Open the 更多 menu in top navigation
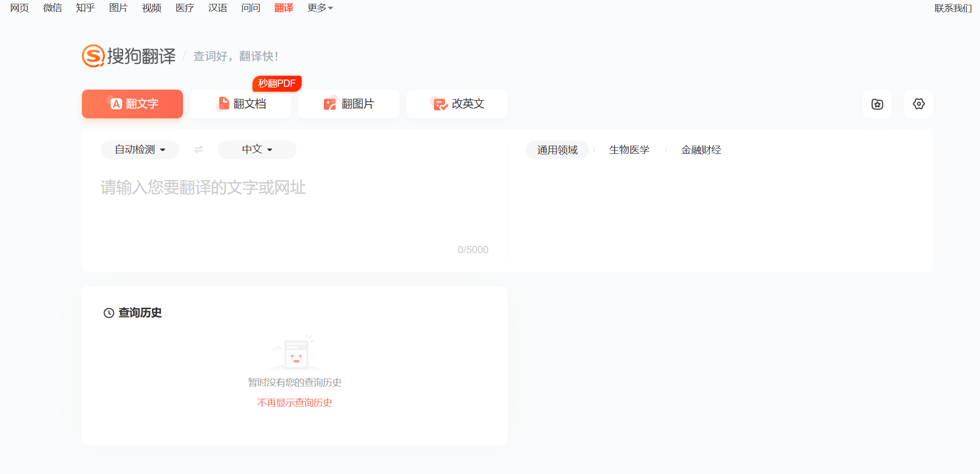This screenshot has width=980, height=474. pos(320,8)
